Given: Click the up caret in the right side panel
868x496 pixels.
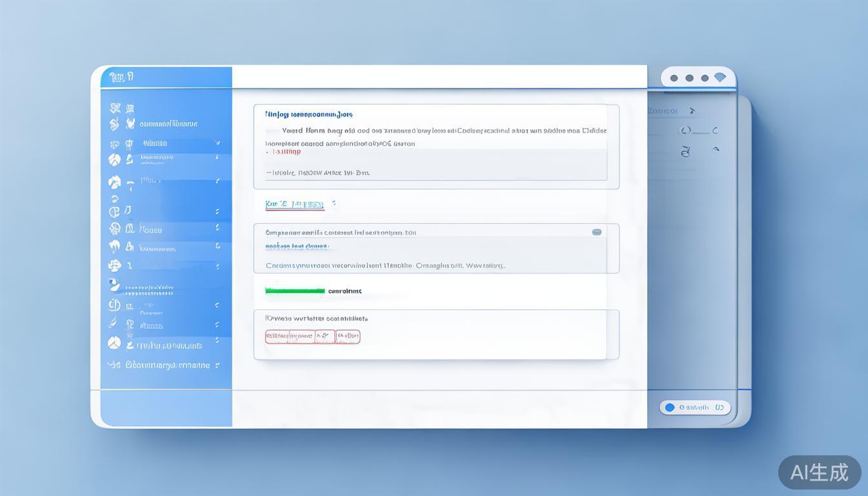Looking at the screenshot, I should pos(716,150).
